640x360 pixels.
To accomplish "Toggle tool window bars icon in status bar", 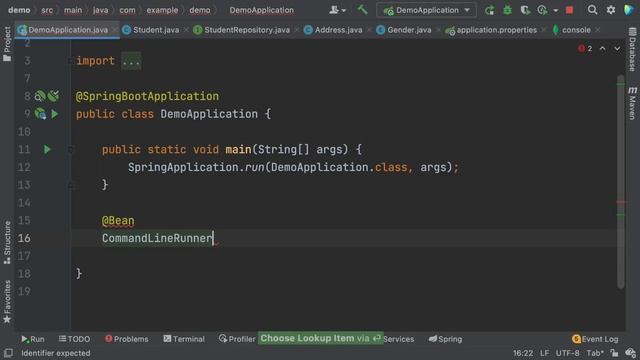I will click(x=8, y=353).
